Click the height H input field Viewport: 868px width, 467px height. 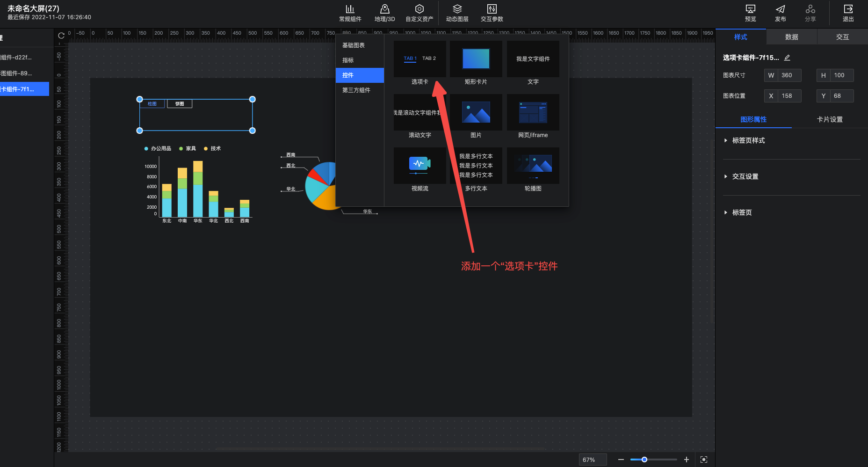(842, 75)
